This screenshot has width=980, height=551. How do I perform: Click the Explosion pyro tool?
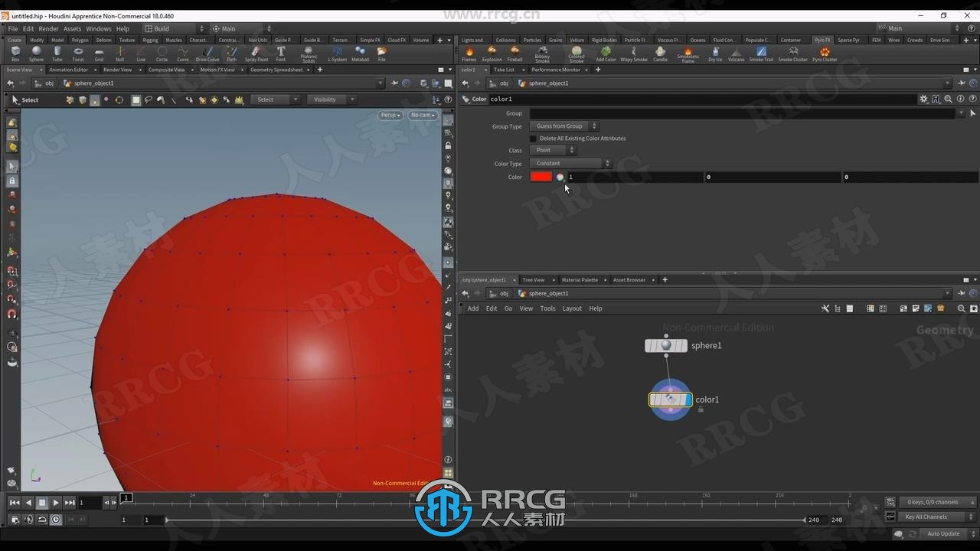click(492, 54)
